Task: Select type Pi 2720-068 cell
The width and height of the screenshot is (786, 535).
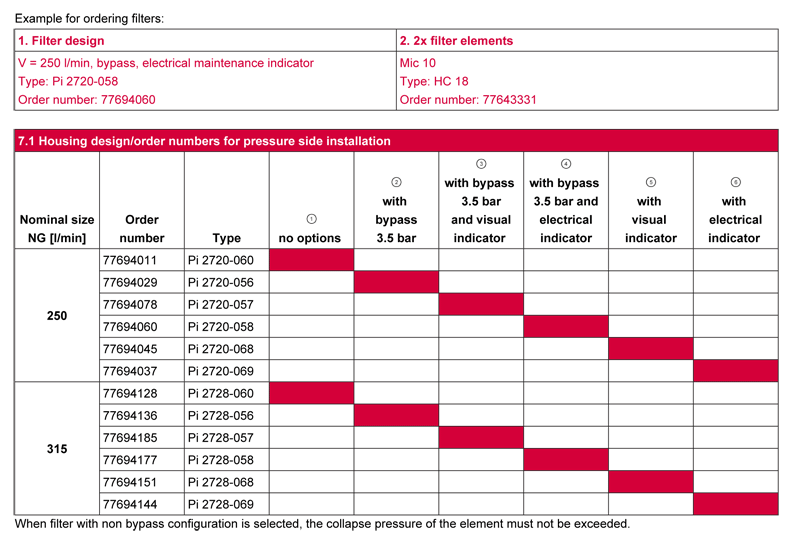Action: click(x=227, y=348)
